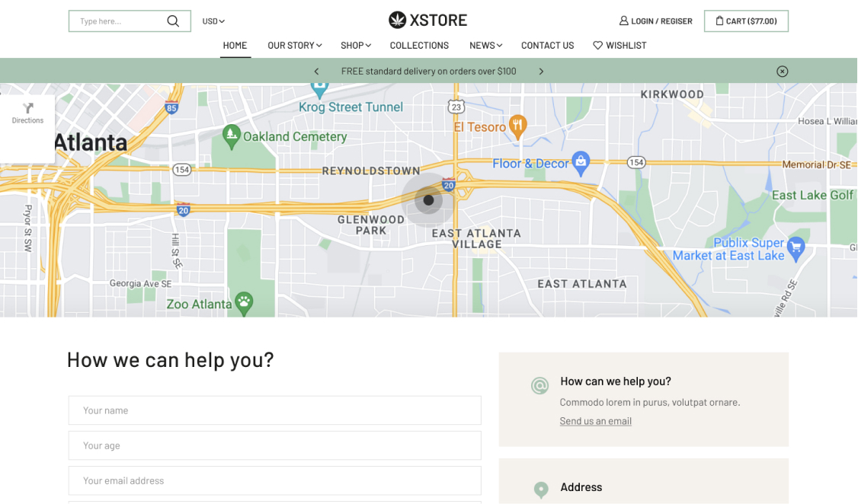858x504 pixels.
Task: Click the Send us an email link
Action: [595, 421]
